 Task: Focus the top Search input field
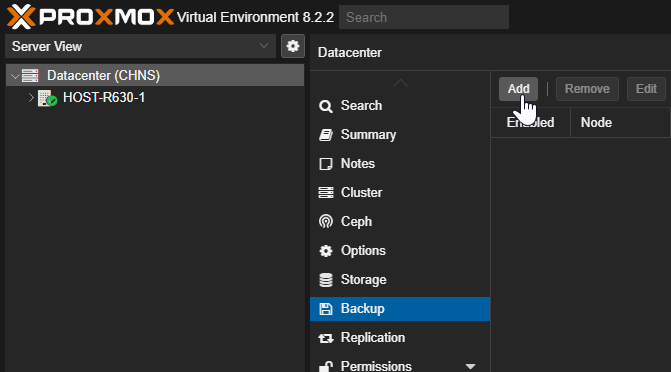coord(424,17)
